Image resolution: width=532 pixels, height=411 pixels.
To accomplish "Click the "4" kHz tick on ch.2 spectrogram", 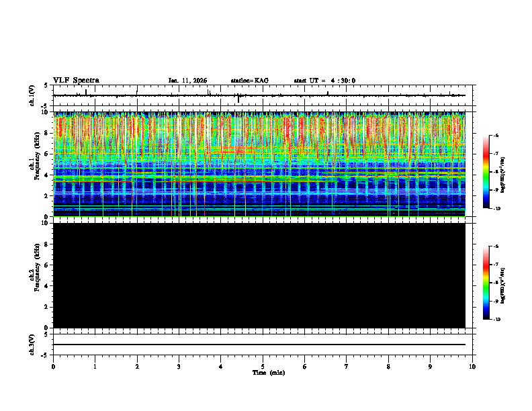I will point(46,286).
